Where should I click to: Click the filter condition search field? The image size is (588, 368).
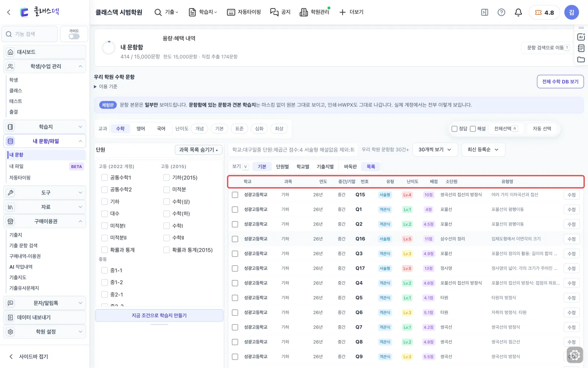coord(293,150)
